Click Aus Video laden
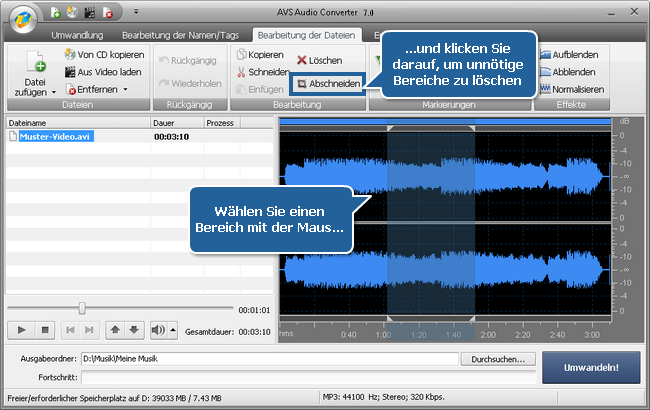 pyautogui.click(x=103, y=72)
